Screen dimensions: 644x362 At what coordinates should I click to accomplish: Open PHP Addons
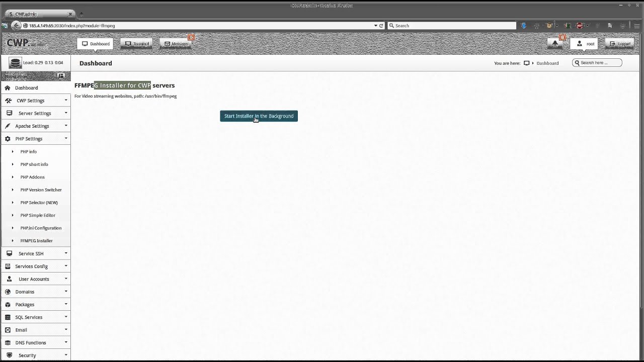[32, 177]
